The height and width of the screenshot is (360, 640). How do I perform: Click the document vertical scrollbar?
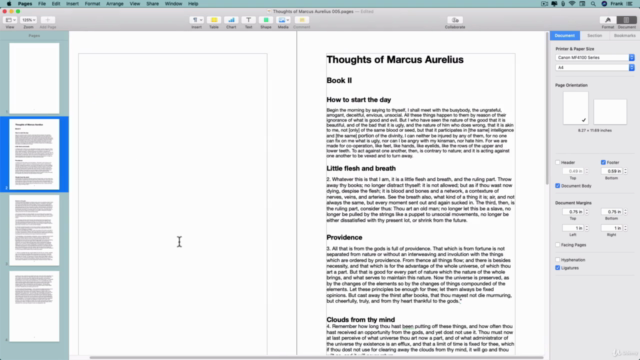click(547, 108)
